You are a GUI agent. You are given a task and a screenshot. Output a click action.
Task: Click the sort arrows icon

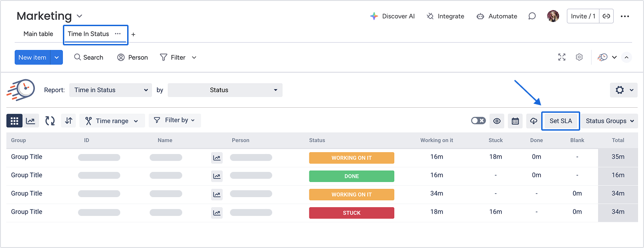click(x=68, y=121)
